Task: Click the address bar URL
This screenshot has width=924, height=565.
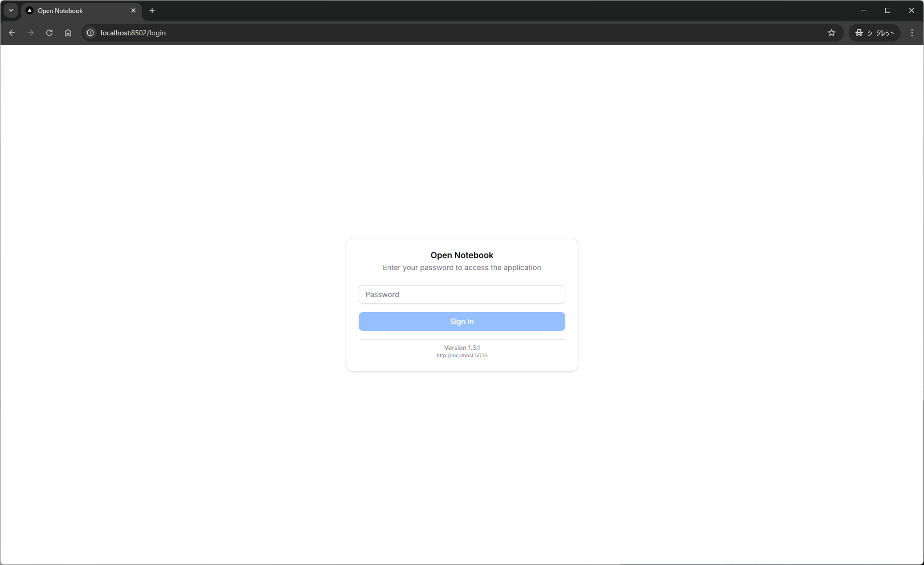Action: coord(132,32)
